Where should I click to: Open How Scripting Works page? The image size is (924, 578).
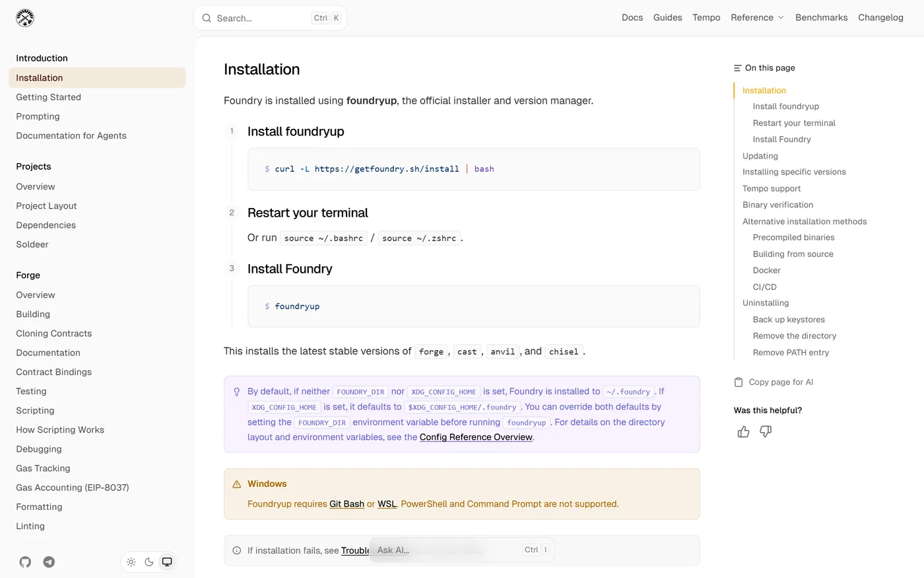[60, 430]
